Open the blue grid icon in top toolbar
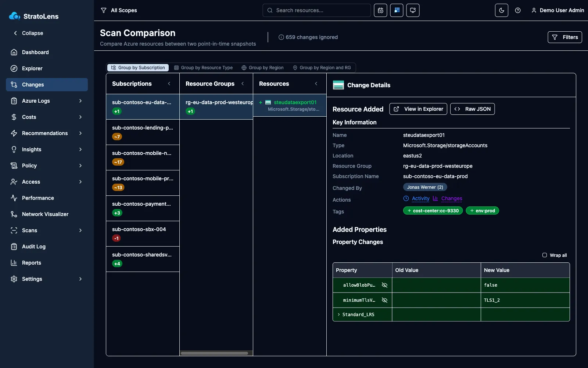The height and width of the screenshot is (368, 588). pyautogui.click(x=397, y=10)
